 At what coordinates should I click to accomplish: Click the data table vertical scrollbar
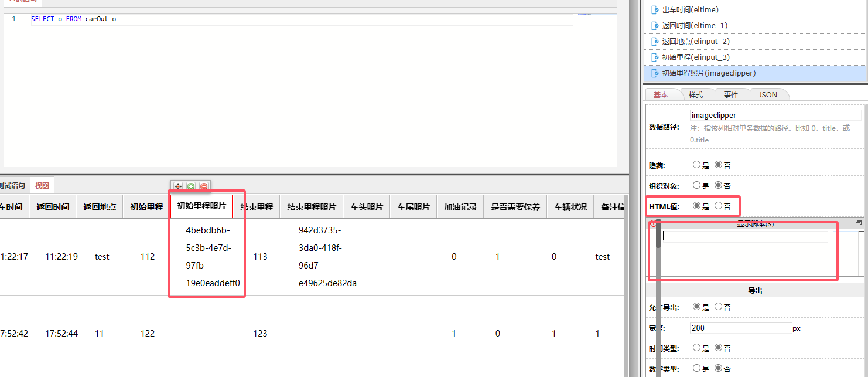click(x=626, y=286)
